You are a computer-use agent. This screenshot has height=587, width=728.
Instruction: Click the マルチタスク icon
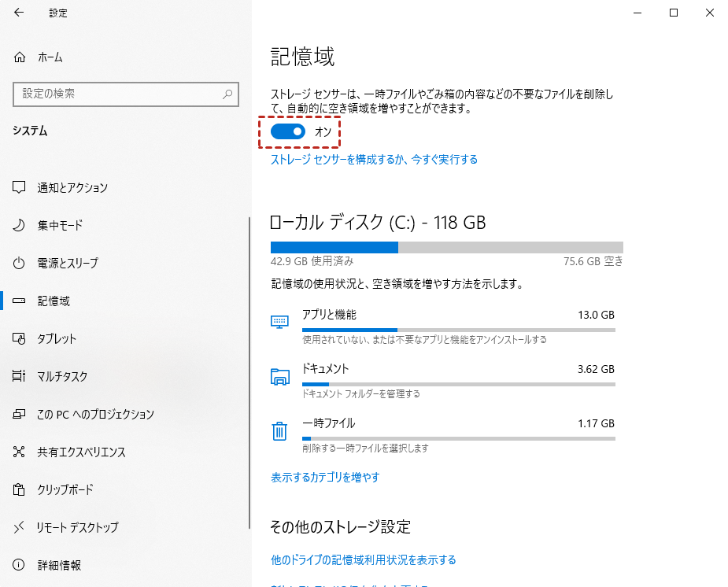click(19, 376)
